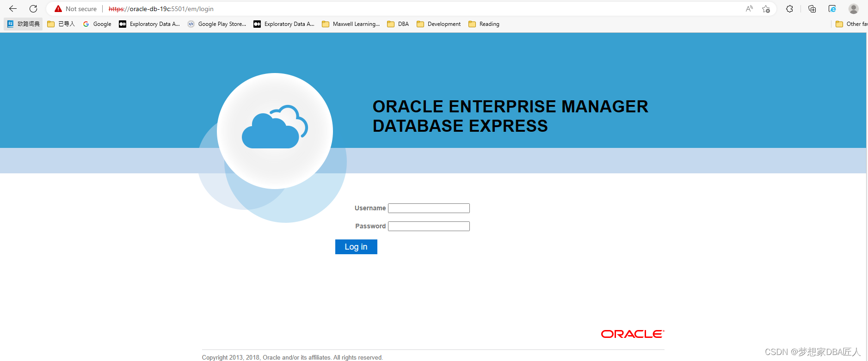Open the Not secure warning indicator
The height and width of the screenshot is (361, 868).
[x=76, y=9]
